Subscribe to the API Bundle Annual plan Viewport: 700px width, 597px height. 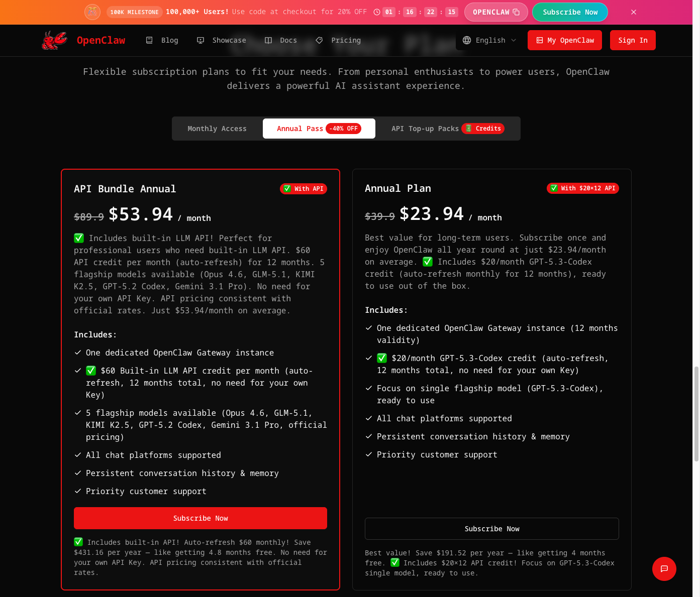pos(201,518)
